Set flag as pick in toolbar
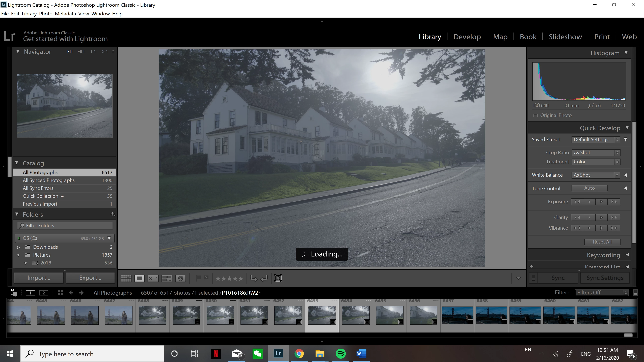Screen dimensions: 644x362 pyautogui.click(x=198, y=278)
